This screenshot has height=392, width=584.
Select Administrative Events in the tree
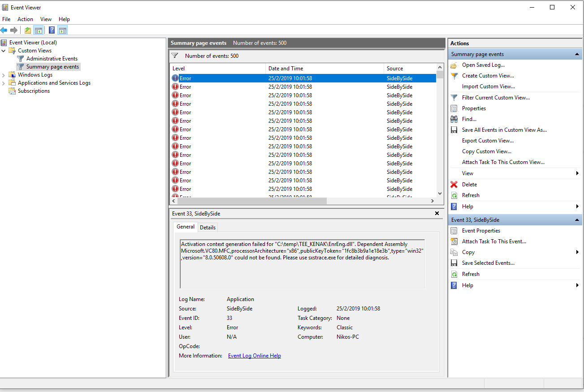tap(52, 58)
